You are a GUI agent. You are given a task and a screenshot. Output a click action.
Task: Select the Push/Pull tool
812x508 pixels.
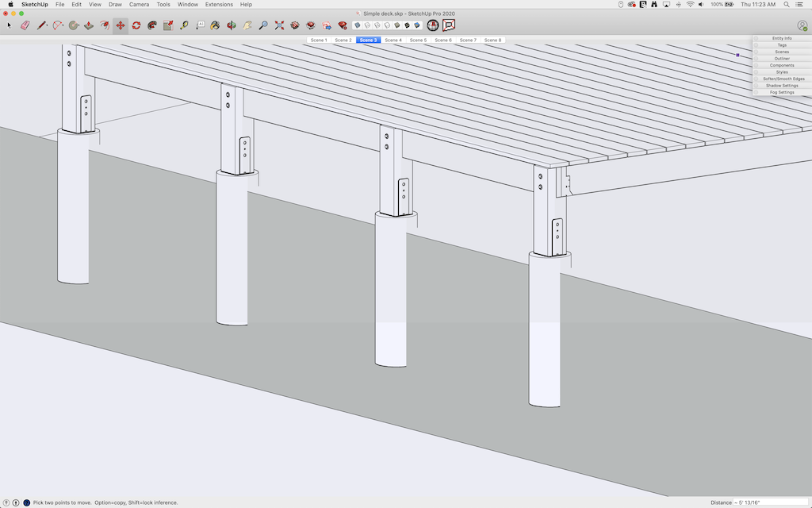[x=88, y=25]
